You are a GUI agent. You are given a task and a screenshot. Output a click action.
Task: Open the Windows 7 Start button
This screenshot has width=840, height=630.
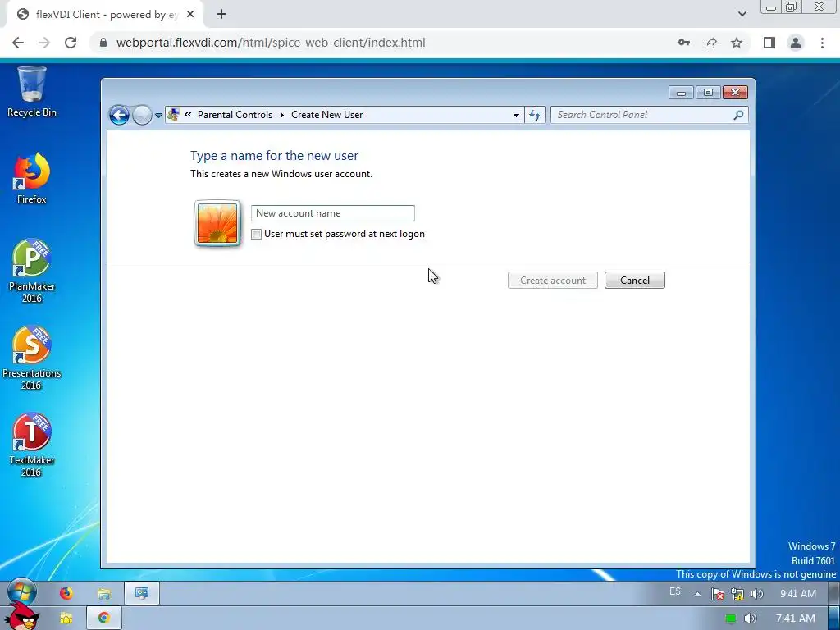click(x=22, y=592)
